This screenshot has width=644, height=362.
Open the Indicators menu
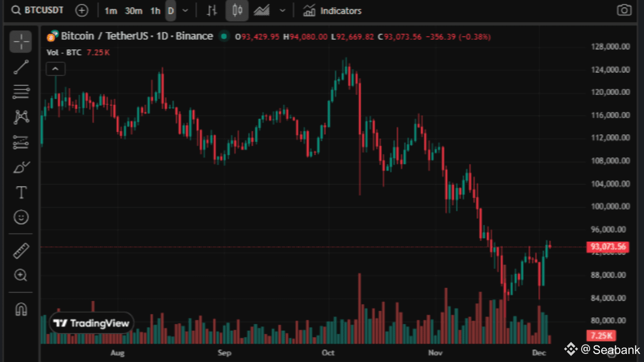tap(332, 11)
